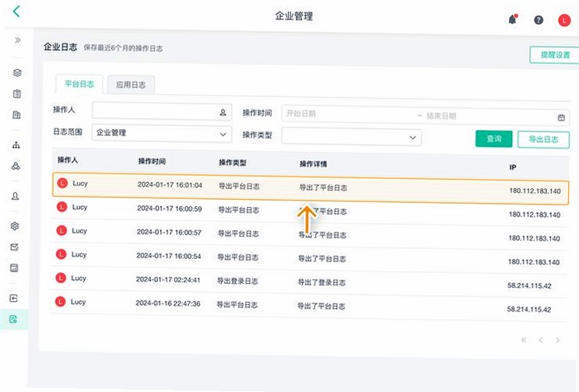The image size is (579, 392).
Task: Click the 导出日志 button
Action: [543, 139]
